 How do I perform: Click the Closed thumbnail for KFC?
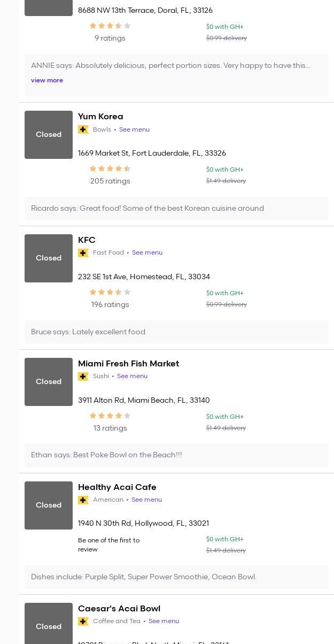[49, 258]
